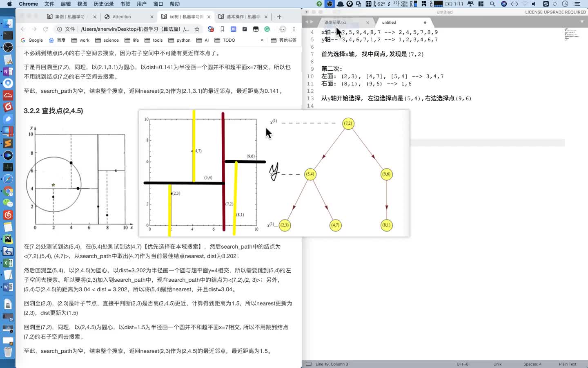Open Terminal from the dock
The width and height of the screenshot is (588, 368).
pyautogui.click(x=8, y=35)
